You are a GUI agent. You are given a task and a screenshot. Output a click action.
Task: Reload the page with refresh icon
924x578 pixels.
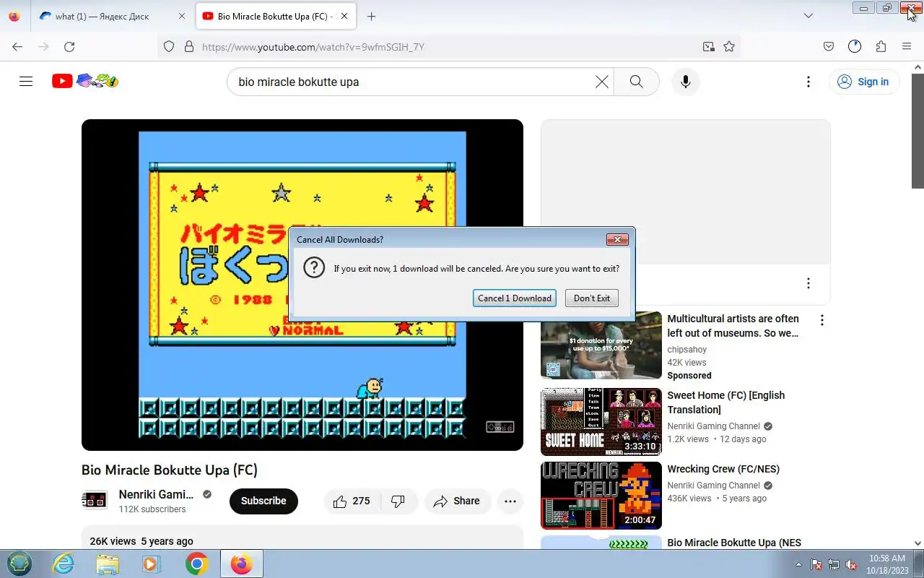pyautogui.click(x=69, y=46)
